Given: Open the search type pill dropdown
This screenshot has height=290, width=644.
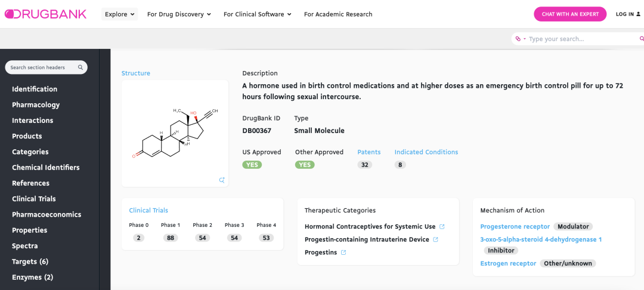Looking at the screenshot, I should coord(521,39).
